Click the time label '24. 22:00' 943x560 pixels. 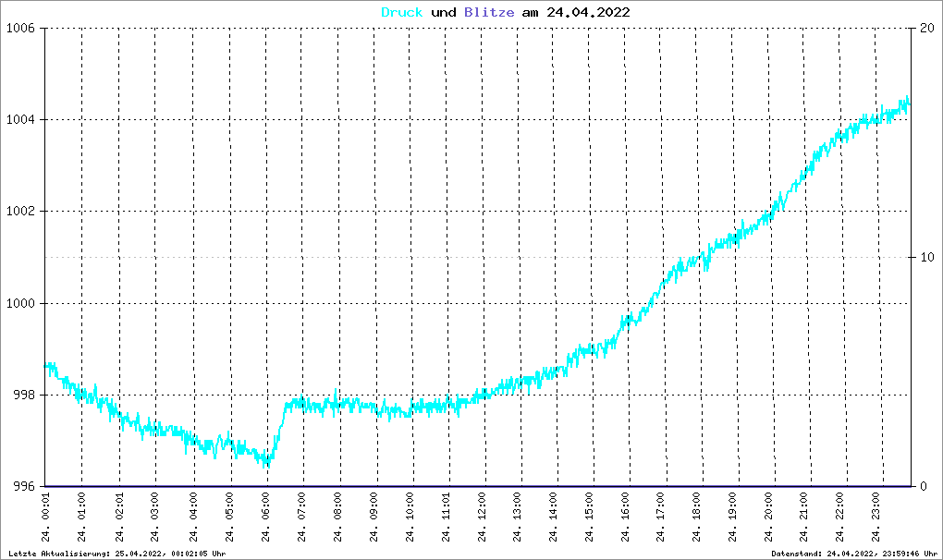coord(839,517)
